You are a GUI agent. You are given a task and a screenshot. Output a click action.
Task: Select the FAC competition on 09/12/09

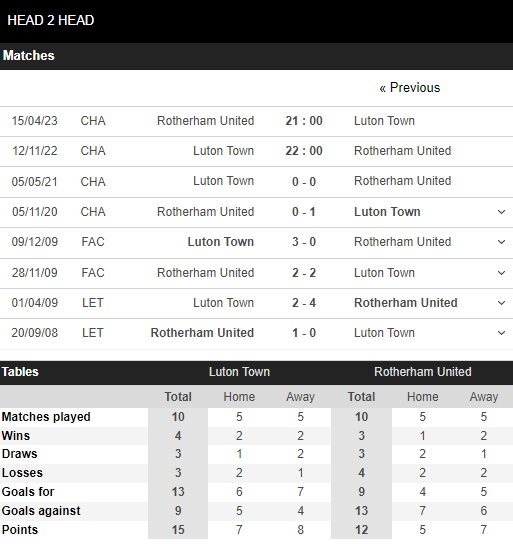[93, 242]
